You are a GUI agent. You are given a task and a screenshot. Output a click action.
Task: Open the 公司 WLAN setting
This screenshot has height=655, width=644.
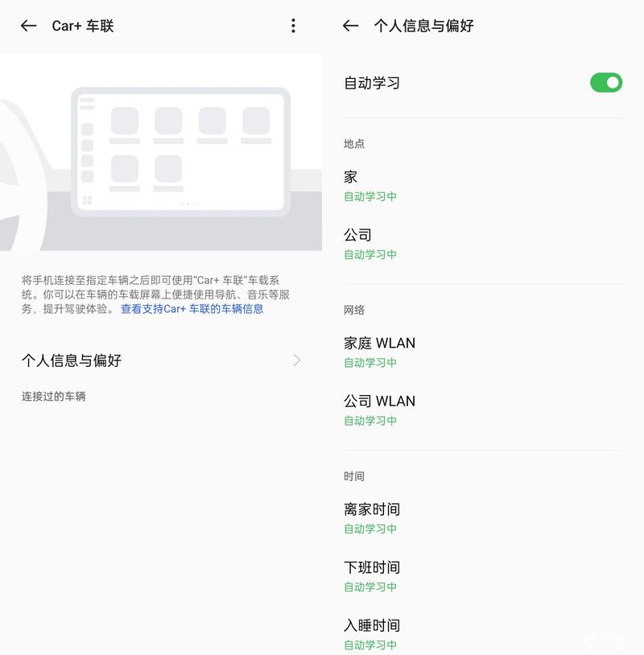(483, 410)
